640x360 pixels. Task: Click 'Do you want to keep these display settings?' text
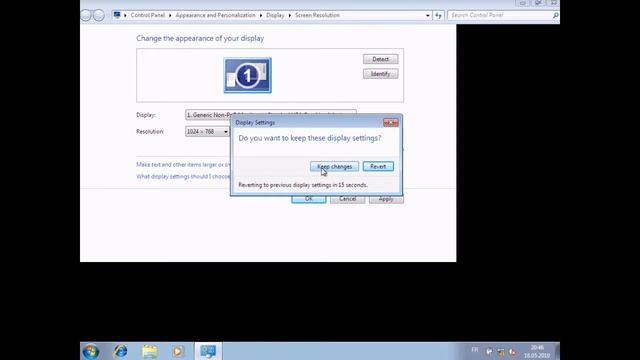310,138
